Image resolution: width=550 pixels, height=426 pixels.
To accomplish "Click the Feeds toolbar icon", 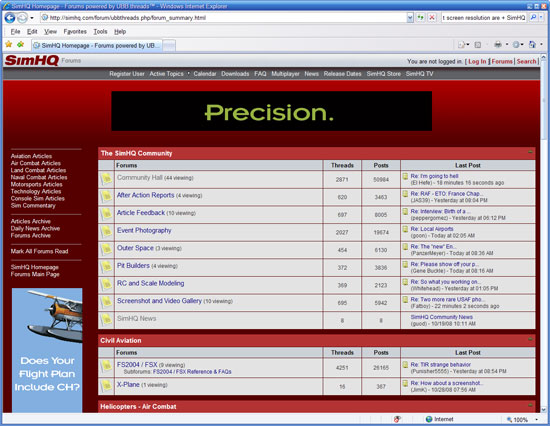I will coord(478,45).
